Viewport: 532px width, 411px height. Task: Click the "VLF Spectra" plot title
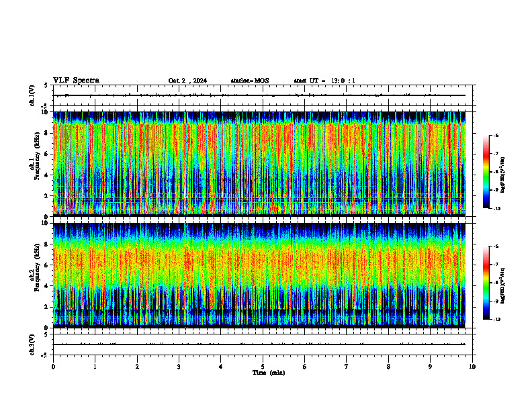point(76,81)
